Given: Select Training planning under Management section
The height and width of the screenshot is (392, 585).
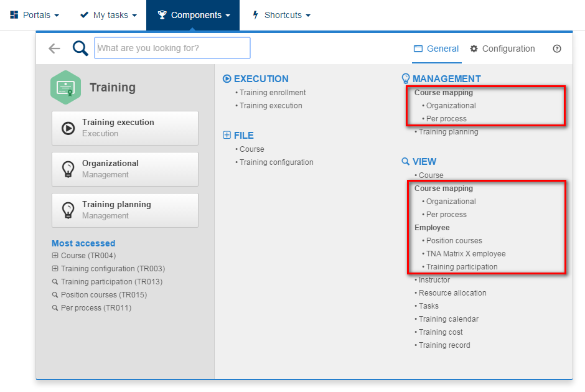Looking at the screenshot, I should 448,132.
